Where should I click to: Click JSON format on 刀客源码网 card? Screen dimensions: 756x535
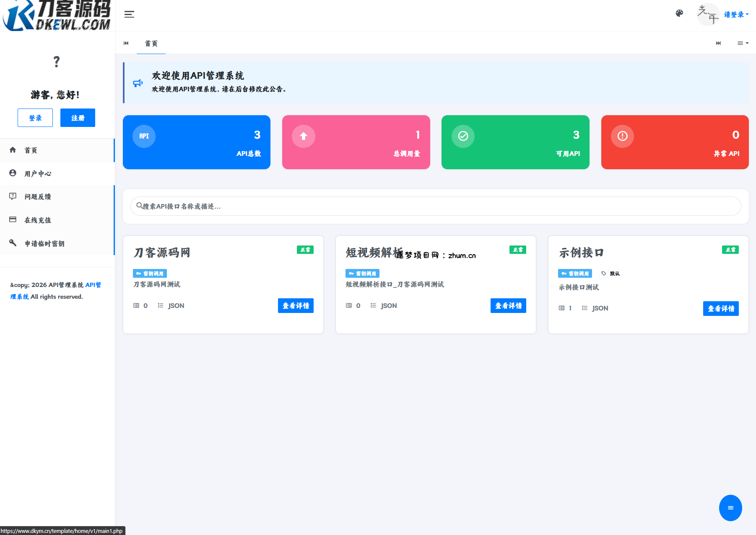176,306
